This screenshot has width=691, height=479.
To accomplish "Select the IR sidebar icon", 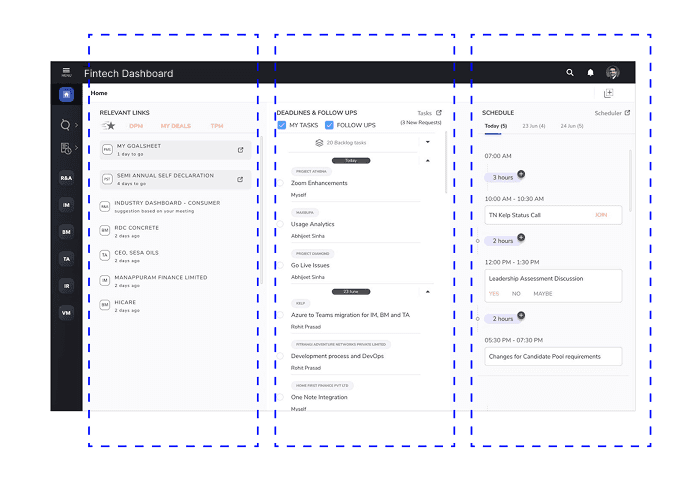I will coord(66,286).
